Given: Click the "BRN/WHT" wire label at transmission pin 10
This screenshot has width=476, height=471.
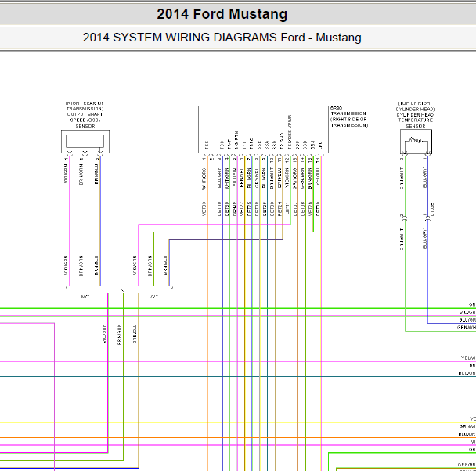Looking at the screenshot, I should (x=272, y=178).
